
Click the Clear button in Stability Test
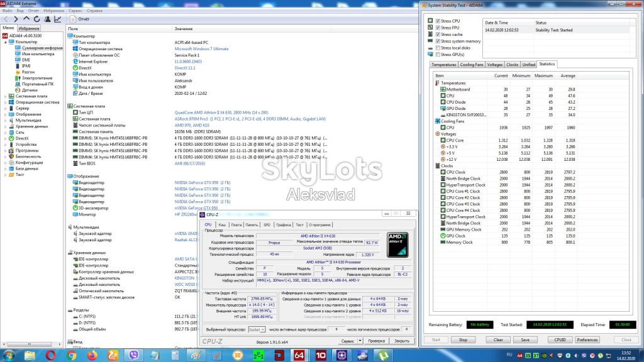[498, 340]
